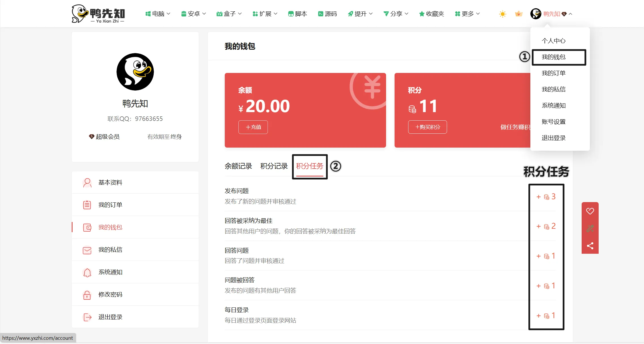The height and width of the screenshot is (344, 644).
Task: Click the Windows icon next to 电脑
Action: [x=148, y=14]
